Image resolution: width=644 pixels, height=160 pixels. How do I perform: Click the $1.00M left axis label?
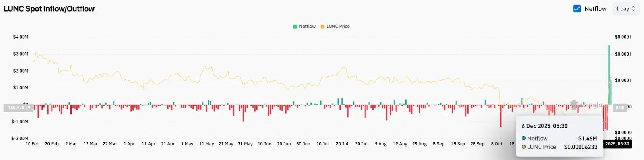coord(21,88)
